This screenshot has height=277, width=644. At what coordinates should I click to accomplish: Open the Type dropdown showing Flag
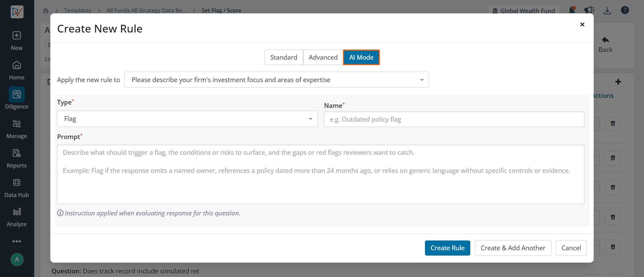187,119
